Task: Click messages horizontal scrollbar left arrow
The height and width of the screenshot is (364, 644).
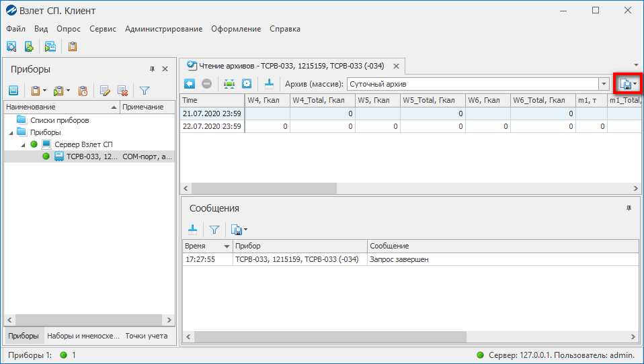Action: tap(188, 336)
